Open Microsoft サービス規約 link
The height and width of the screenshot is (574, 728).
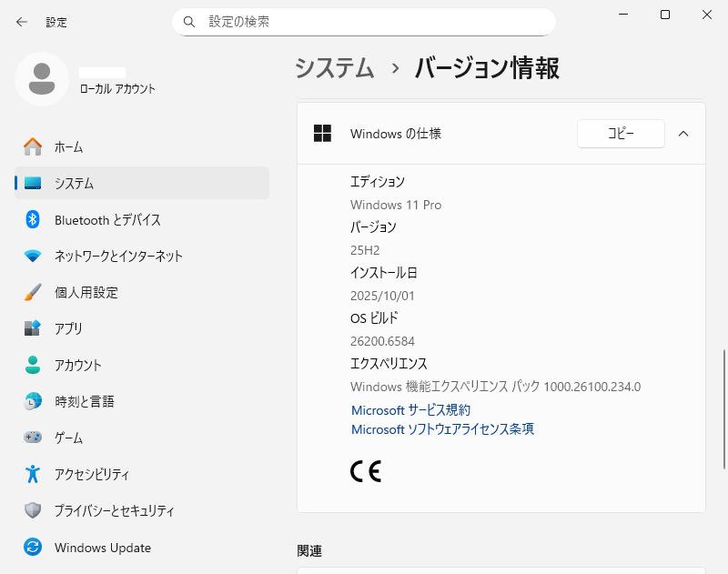(410, 410)
